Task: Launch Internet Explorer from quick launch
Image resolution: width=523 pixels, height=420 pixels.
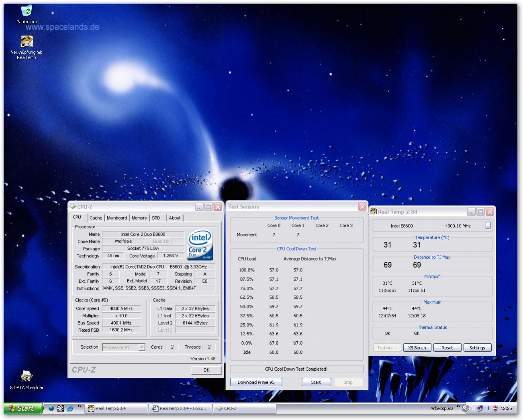Action: (x=69, y=408)
